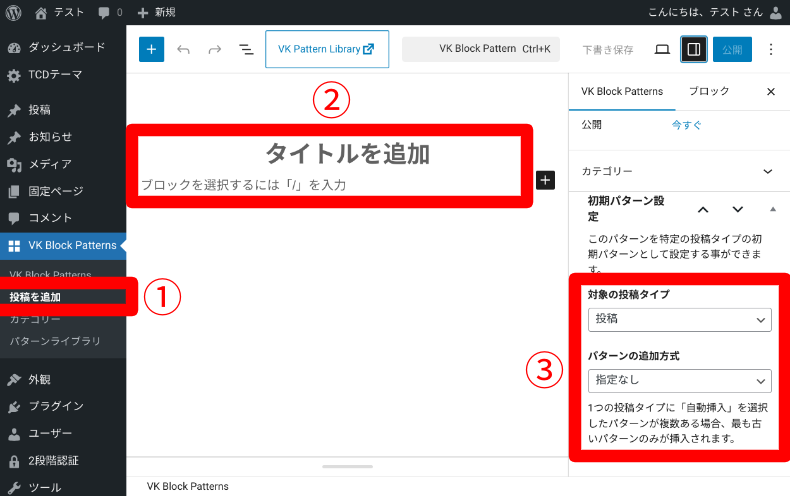Toggle the settings sidebar panel icon
Image resolution: width=790 pixels, height=496 pixels.
pos(694,49)
